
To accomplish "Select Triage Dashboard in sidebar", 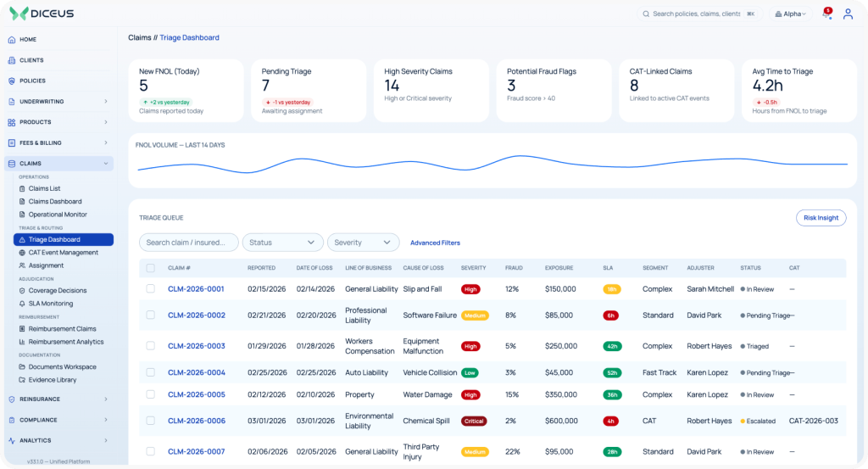I will 64,240.
